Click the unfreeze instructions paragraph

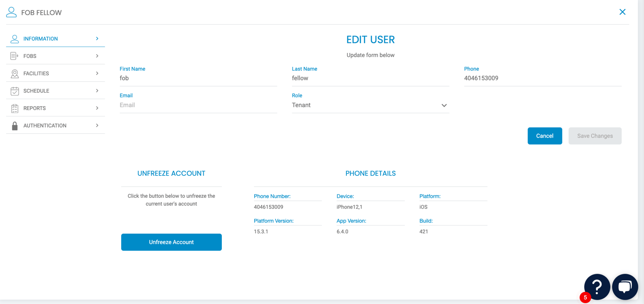click(x=171, y=200)
